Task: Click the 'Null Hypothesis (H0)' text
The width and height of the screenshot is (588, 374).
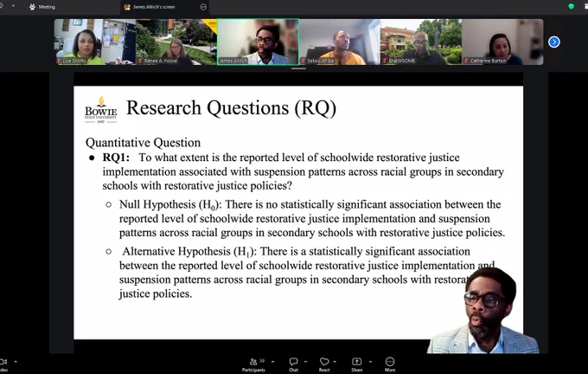Action: coord(169,205)
